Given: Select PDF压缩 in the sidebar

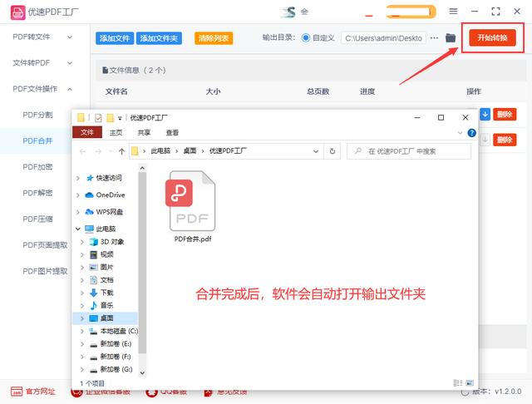Looking at the screenshot, I should point(37,219).
